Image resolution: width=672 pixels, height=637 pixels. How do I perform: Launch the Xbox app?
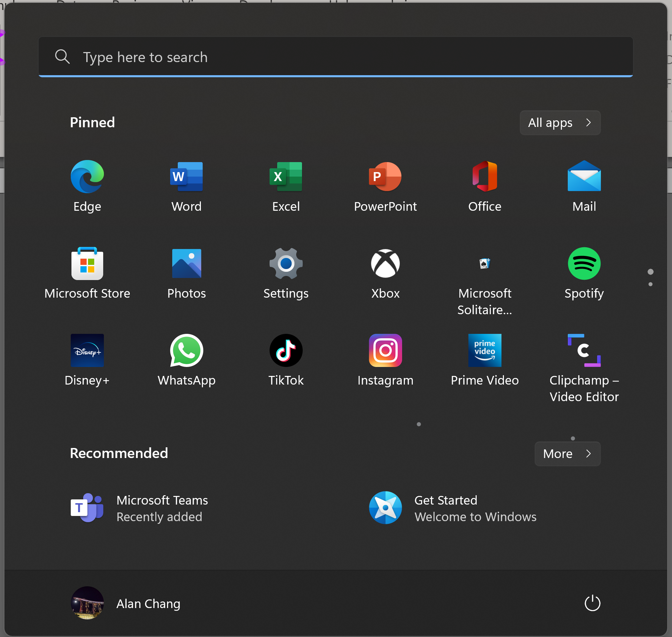[x=385, y=263]
